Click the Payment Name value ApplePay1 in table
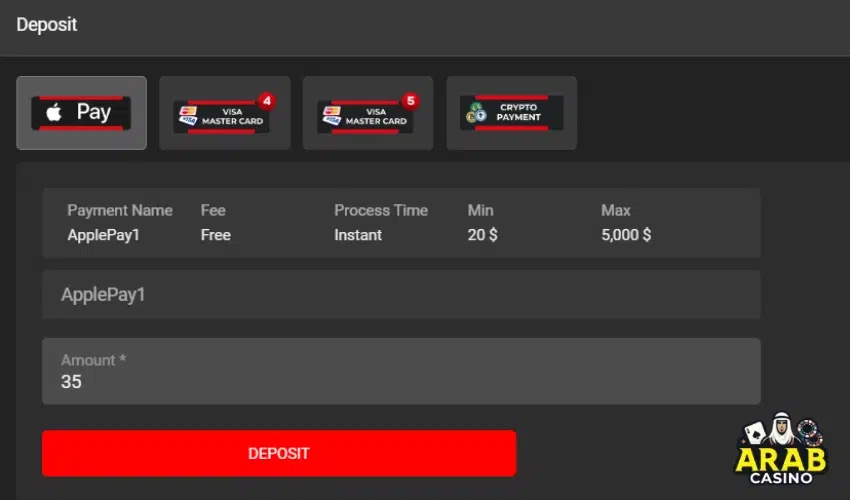 click(x=104, y=235)
